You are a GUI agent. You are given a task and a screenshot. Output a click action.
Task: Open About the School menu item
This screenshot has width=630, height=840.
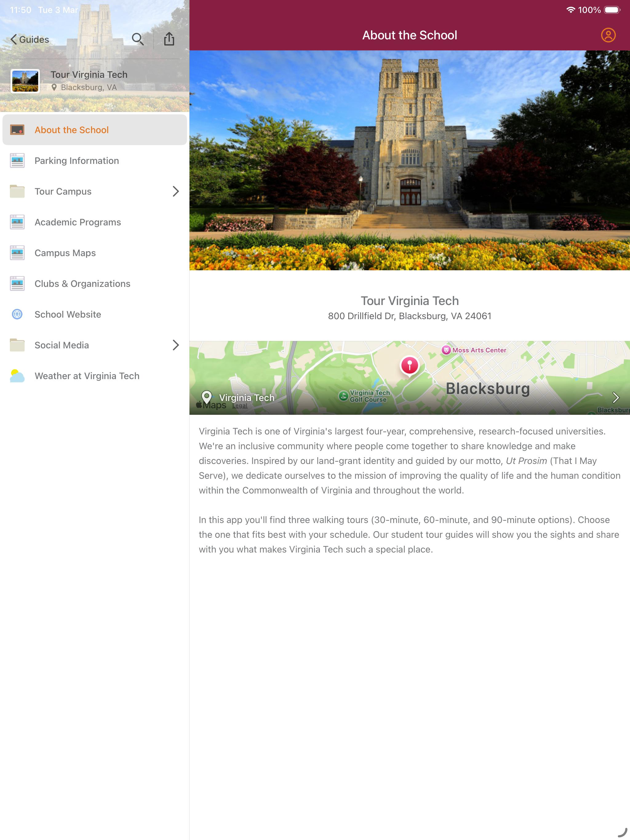click(95, 130)
